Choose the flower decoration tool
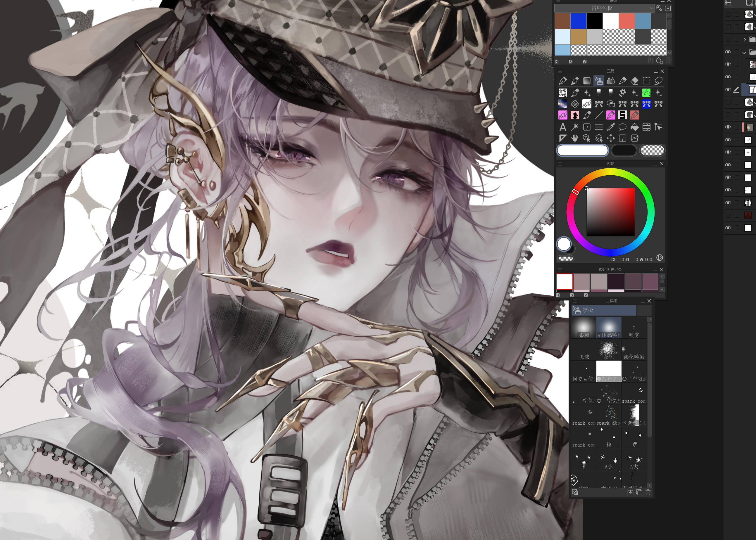The width and height of the screenshot is (756, 540). click(x=622, y=92)
